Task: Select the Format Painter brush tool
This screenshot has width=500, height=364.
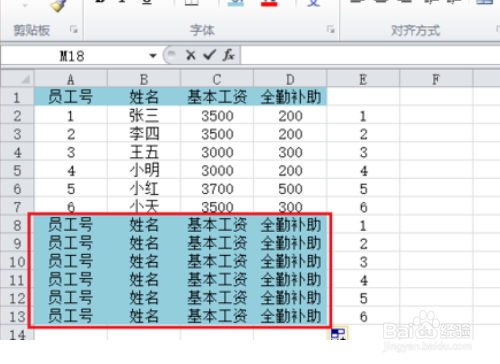Action: pos(59,6)
